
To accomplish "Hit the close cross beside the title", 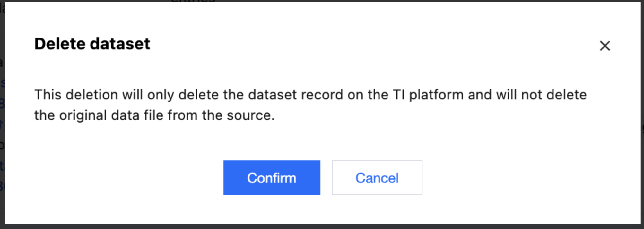I will [605, 46].
